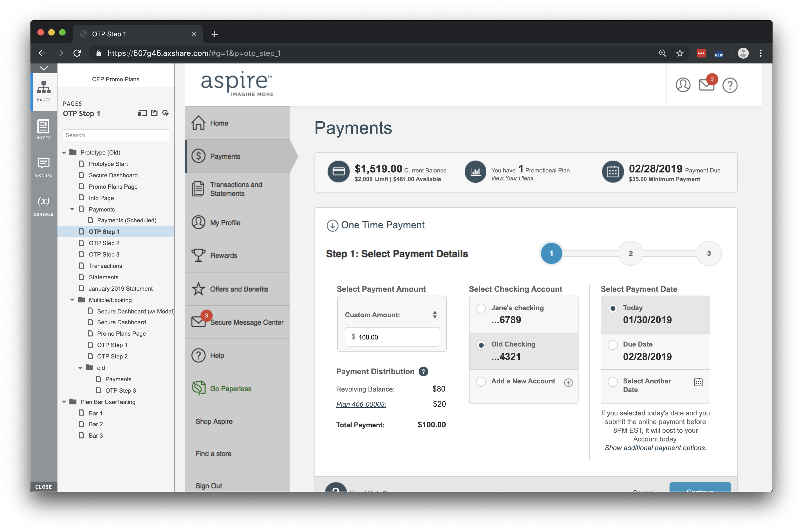
Task: Click the browser forward arrow
Action: click(60, 53)
